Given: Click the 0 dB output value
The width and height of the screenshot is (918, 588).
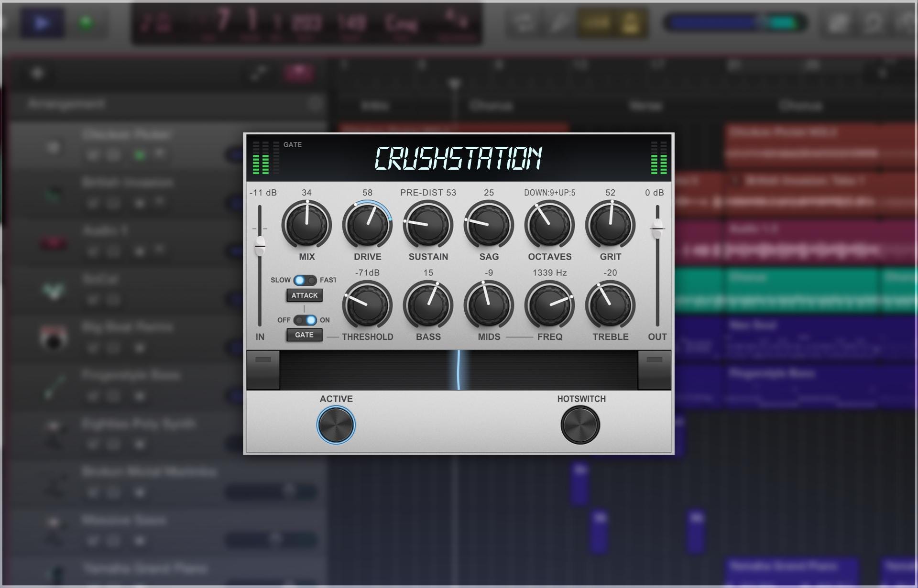Looking at the screenshot, I should pos(655,193).
